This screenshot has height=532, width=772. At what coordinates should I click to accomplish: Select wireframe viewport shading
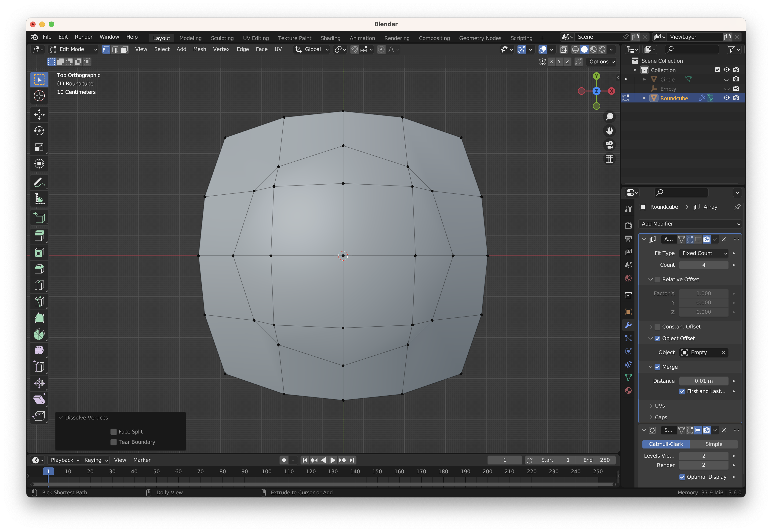(x=575, y=49)
